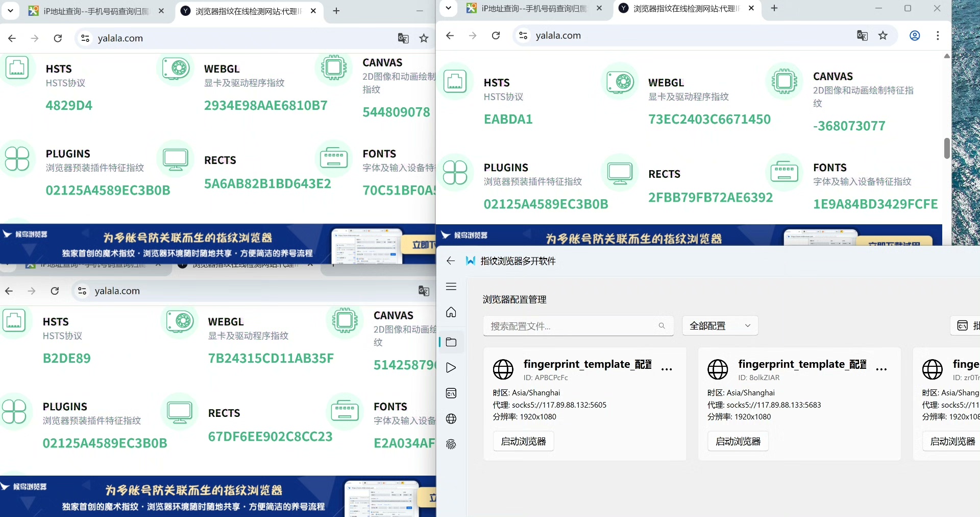Reload page in top-right browser window
The image size is (980, 517).
[496, 35]
